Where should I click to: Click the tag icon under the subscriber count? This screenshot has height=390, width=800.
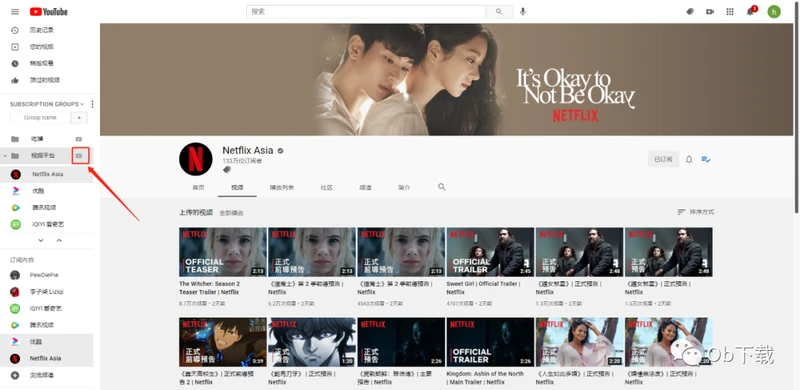pos(227,169)
